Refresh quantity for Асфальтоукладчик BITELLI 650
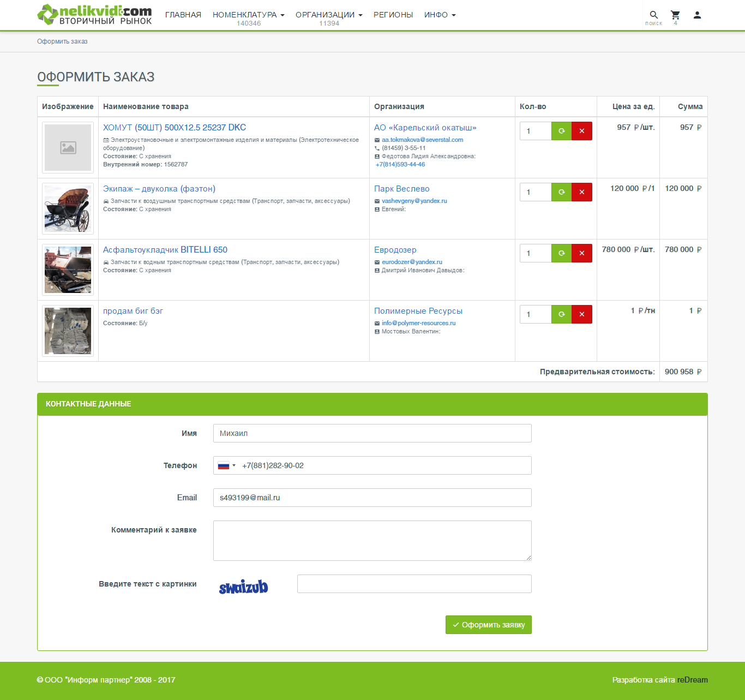The width and height of the screenshot is (745, 700). point(561,253)
